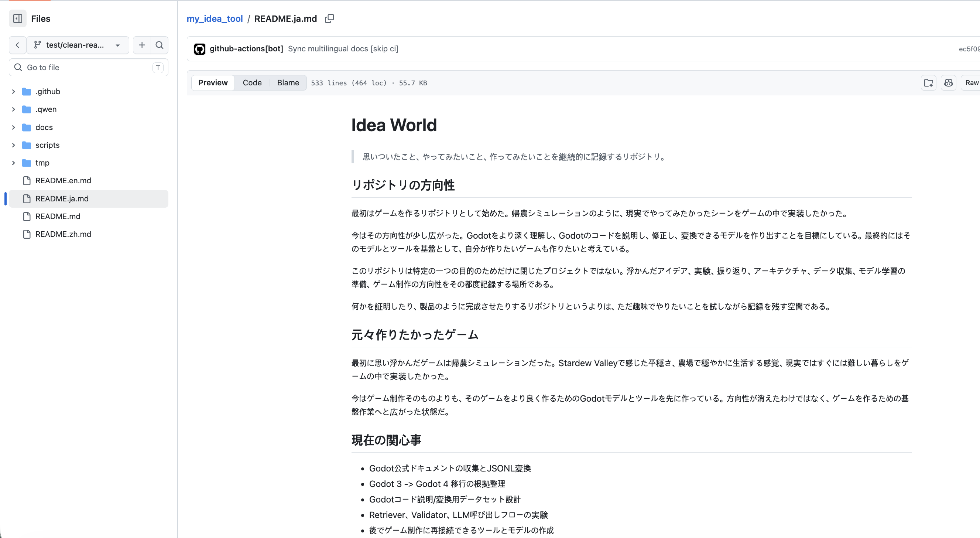Expand the docs folder chevron
Viewport: 980px width, 538px height.
tap(13, 127)
